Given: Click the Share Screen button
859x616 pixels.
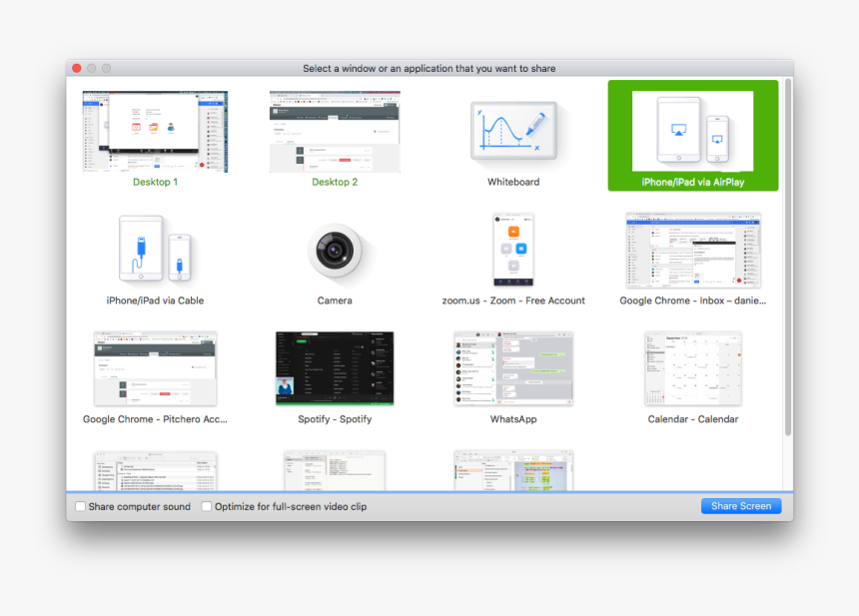Looking at the screenshot, I should [741, 506].
